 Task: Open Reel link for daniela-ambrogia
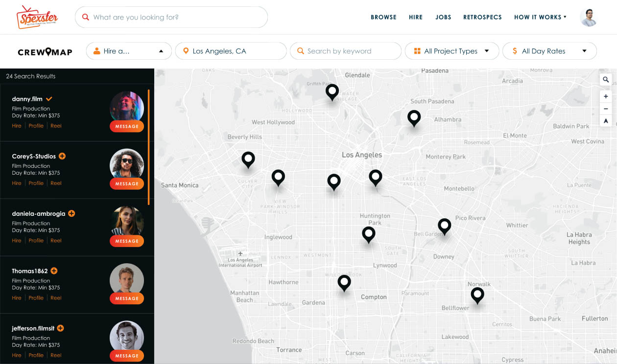coord(56,240)
